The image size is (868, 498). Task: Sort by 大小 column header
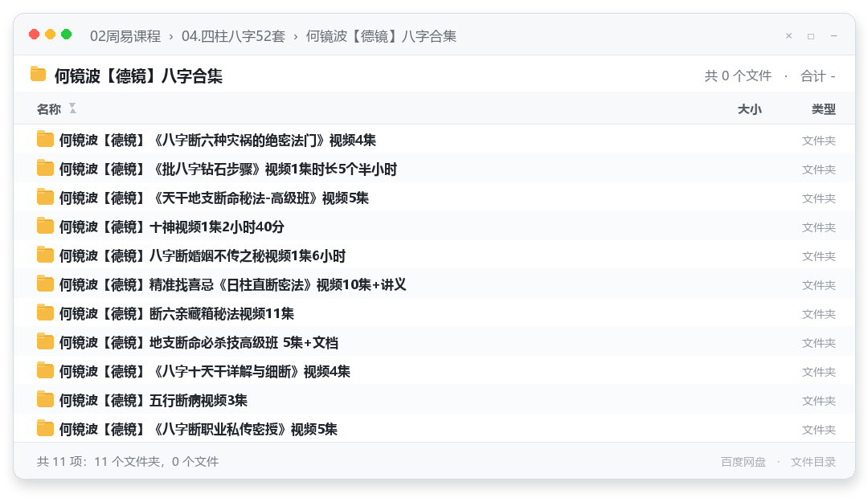(x=750, y=109)
